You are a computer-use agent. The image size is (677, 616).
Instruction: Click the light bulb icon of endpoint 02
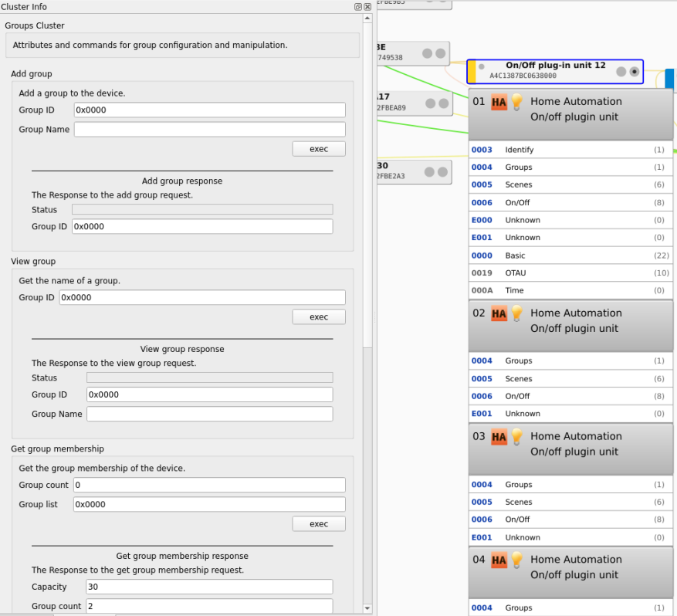click(x=516, y=314)
